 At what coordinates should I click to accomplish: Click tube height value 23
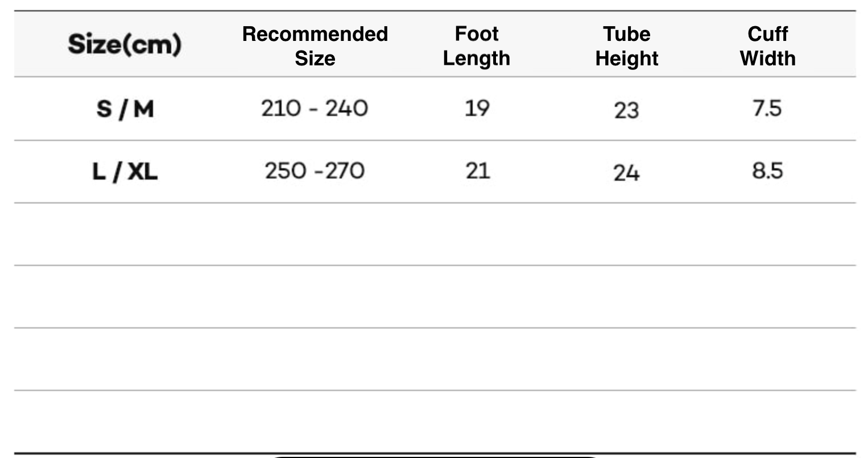click(626, 110)
